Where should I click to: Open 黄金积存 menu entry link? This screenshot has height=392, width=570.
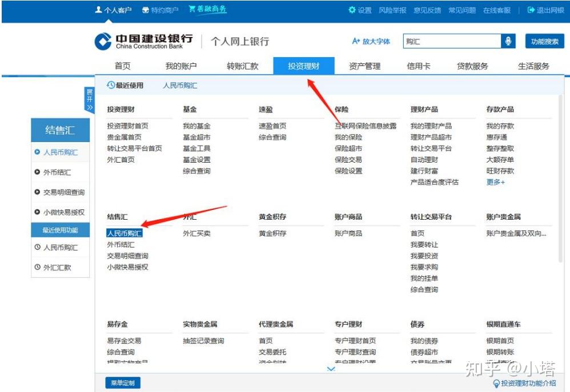[272, 233]
